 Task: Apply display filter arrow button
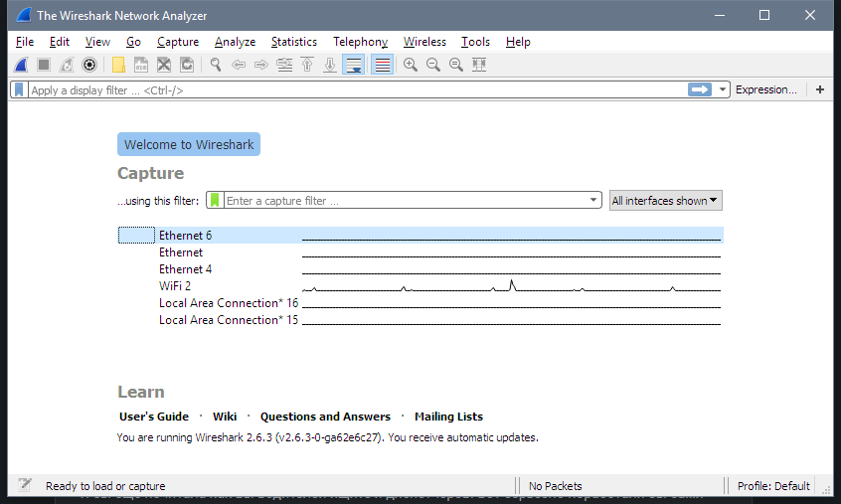click(700, 89)
